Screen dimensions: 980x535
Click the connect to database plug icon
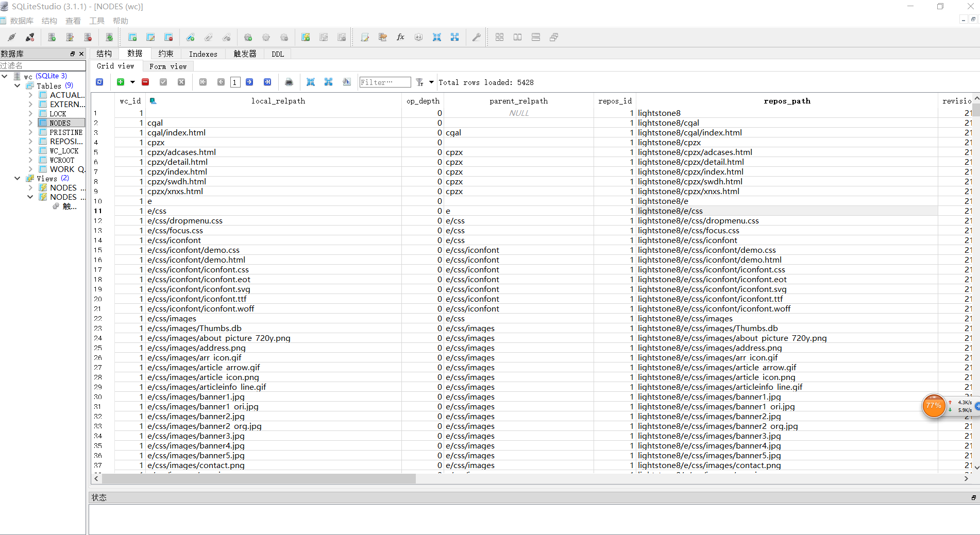11,37
